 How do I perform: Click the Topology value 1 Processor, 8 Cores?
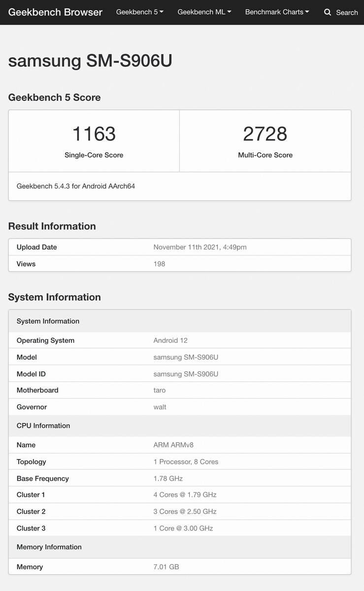click(x=186, y=461)
